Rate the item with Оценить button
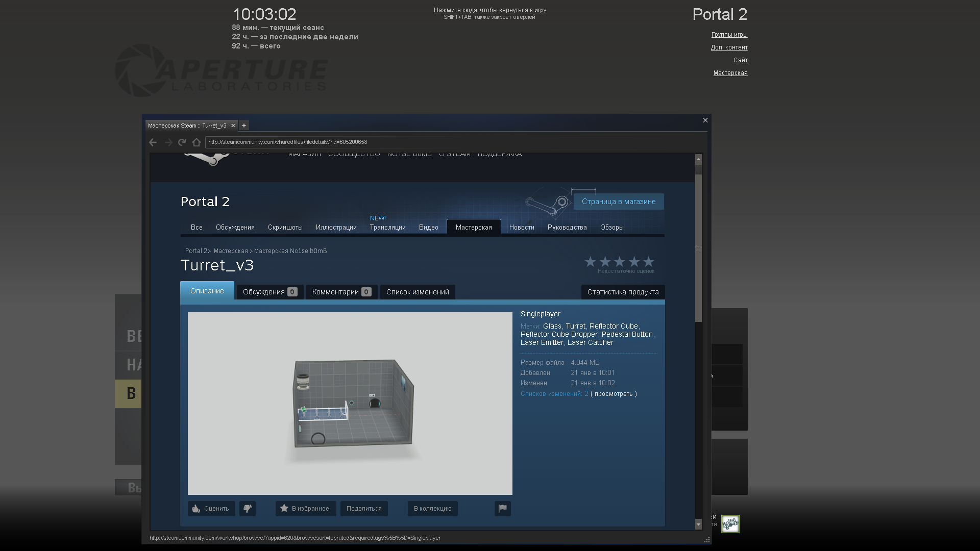The height and width of the screenshot is (551, 980). (211, 509)
